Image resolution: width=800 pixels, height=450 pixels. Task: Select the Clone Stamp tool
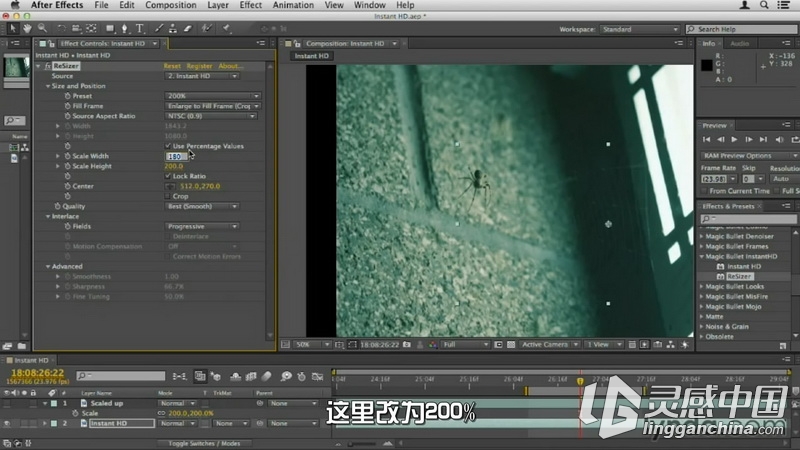coord(173,29)
